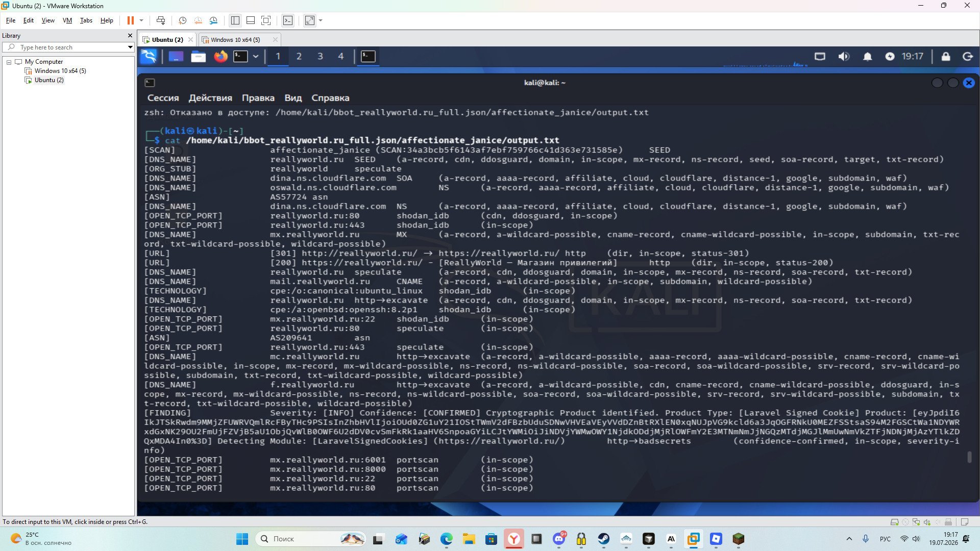Screen dimensions: 980x551
Task: Open the Правка terminal menu
Action: tap(258, 98)
